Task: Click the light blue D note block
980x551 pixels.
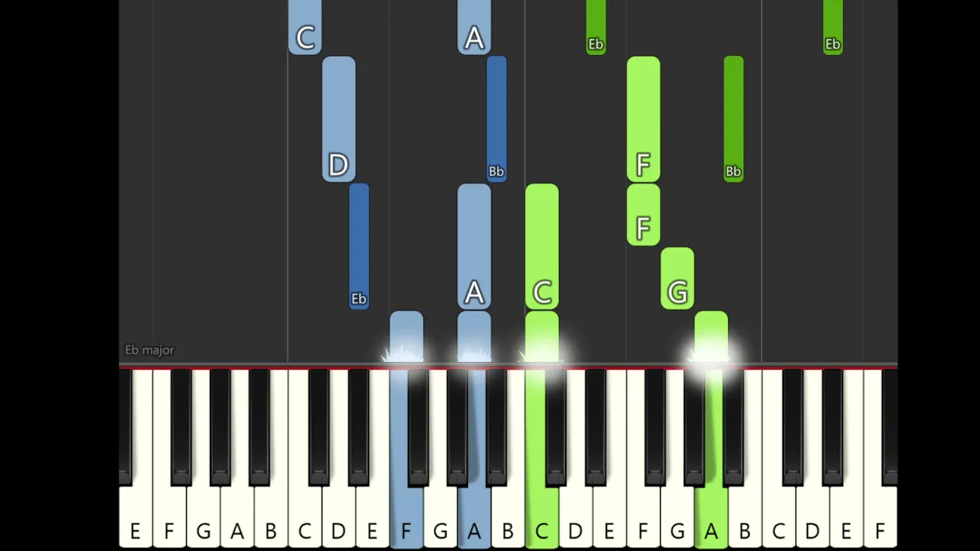Action: (x=338, y=119)
